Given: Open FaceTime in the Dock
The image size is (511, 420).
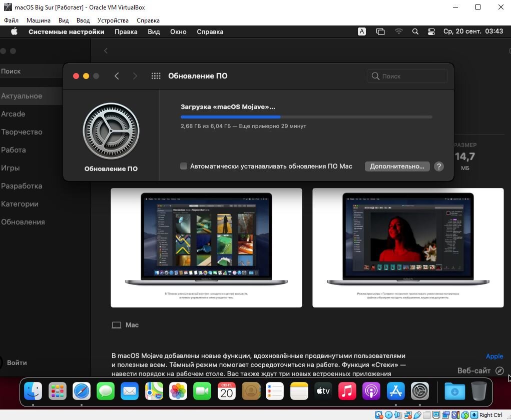Looking at the screenshot, I should (x=202, y=391).
